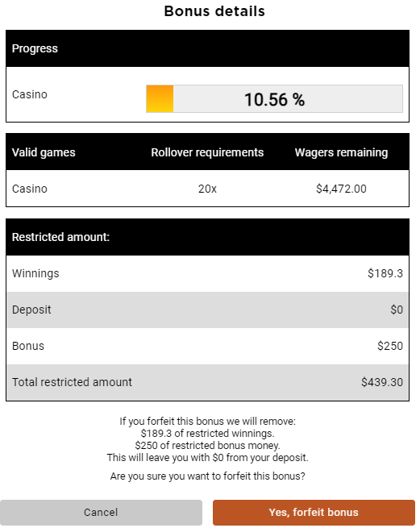Confirm with Yes, forfeit bonus button
Viewport: 420px width, 528px height.
coord(314,513)
